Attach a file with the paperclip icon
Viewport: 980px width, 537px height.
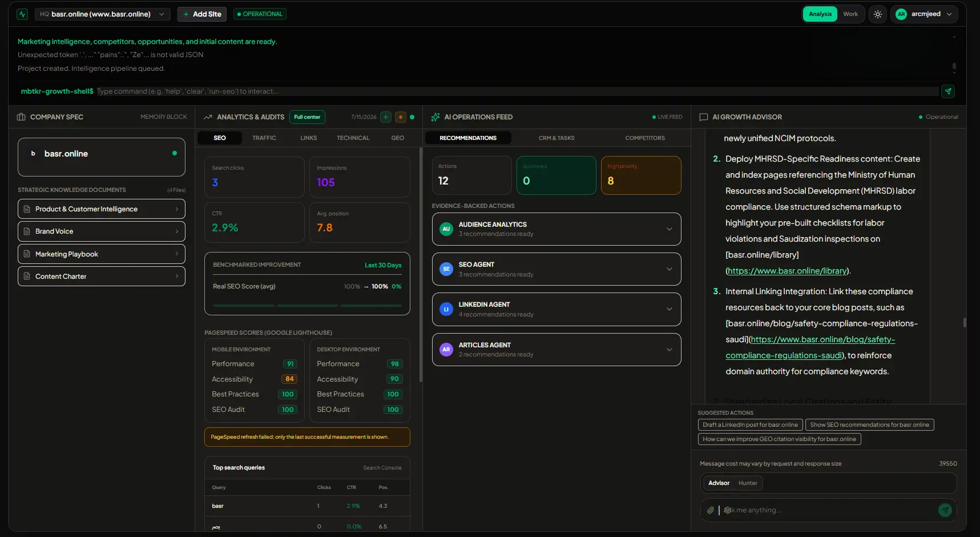pyautogui.click(x=711, y=510)
